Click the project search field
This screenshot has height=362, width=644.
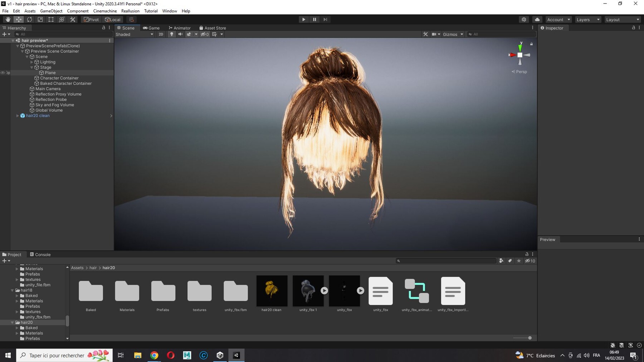click(x=446, y=261)
